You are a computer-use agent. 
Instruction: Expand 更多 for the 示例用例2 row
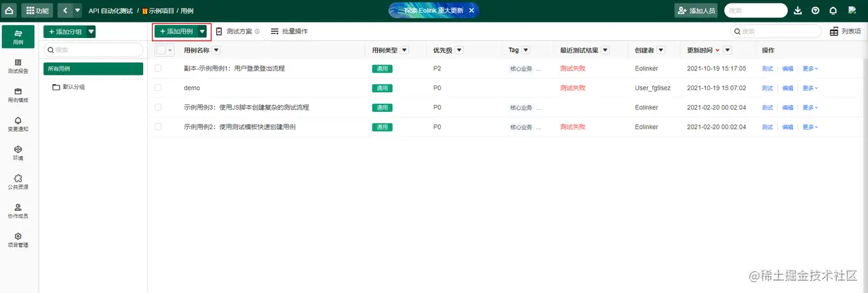click(x=810, y=127)
